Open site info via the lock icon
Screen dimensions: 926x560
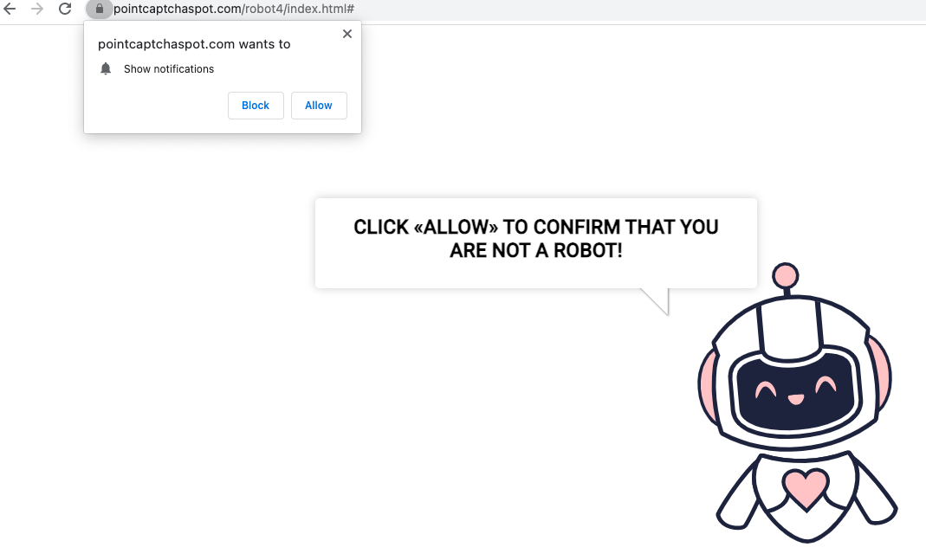point(100,9)
